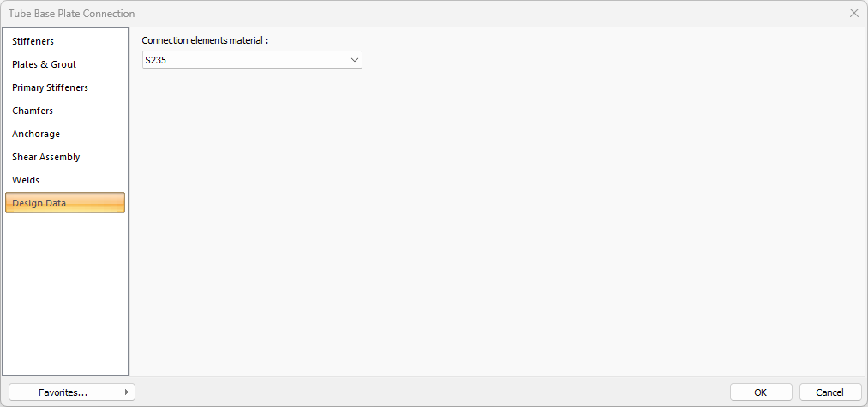This screenshot has width=868, height=407.
Task: Confirm the dialog with OK
Action: [761, 392]
